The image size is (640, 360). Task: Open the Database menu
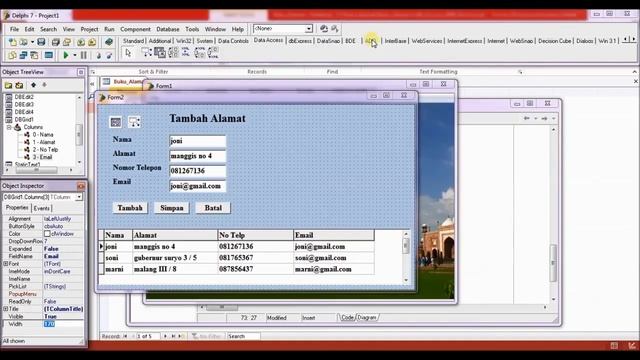click(168, 29)
